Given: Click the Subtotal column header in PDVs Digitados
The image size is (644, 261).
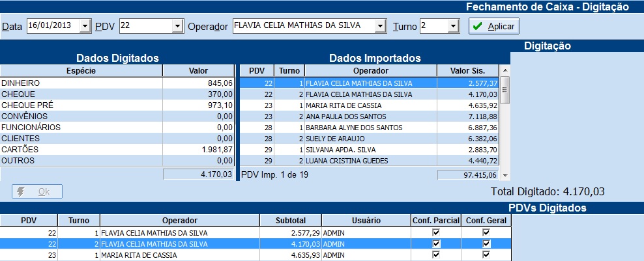Looking at the screenshot, I should [291, 221].
